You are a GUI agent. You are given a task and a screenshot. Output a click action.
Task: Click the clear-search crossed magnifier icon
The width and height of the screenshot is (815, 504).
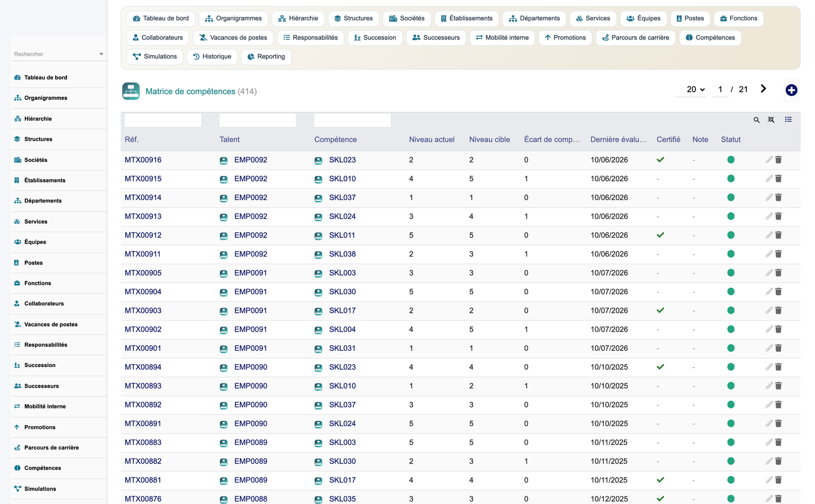click(x=771, y=120)
